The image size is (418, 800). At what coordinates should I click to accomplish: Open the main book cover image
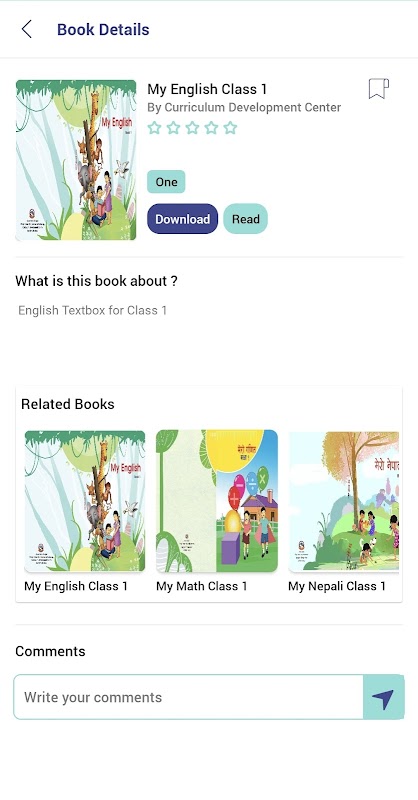(x=76, y=160)
